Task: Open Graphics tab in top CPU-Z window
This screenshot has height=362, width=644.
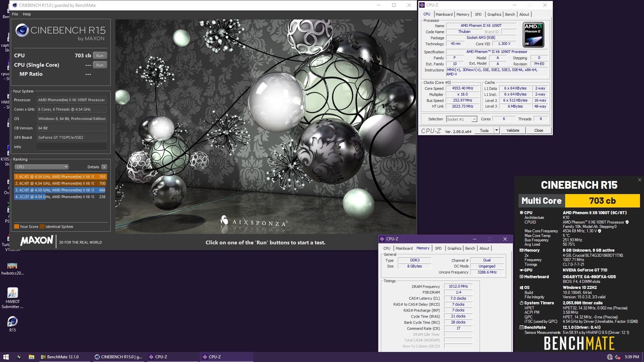Action: (x=494, y=14)
